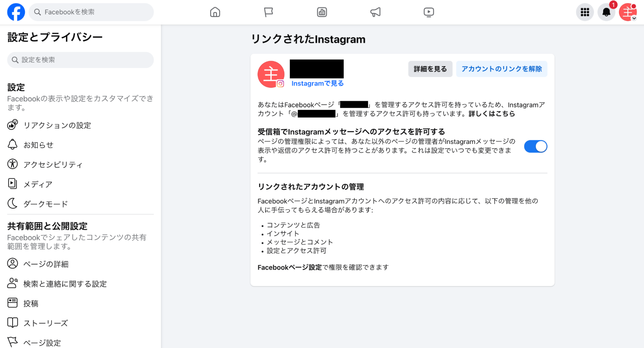Click the 設定とプライバシー heading
Screen dimensions: 644x348
(x=55, y=37)
